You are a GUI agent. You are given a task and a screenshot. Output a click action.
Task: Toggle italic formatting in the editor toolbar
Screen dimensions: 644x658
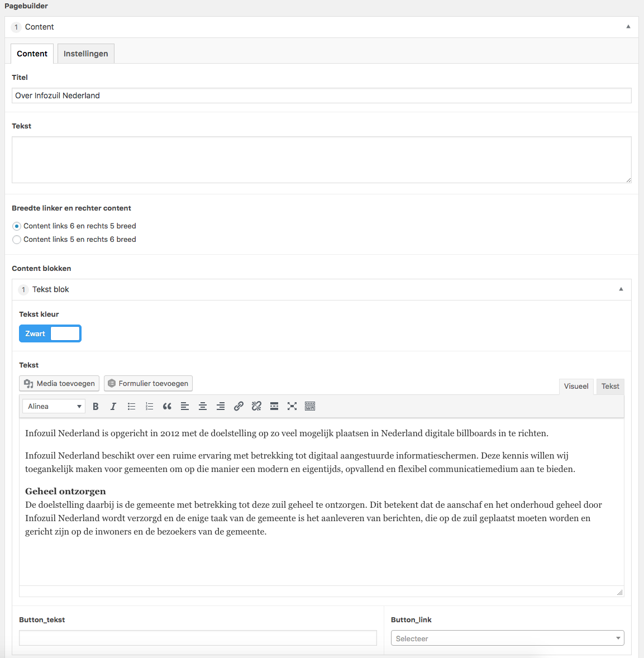[113, 406]
